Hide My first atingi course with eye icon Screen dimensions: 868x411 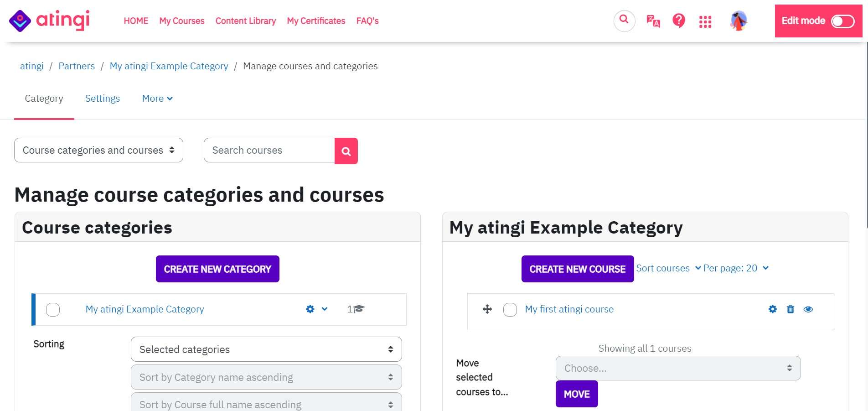[808, 309]
